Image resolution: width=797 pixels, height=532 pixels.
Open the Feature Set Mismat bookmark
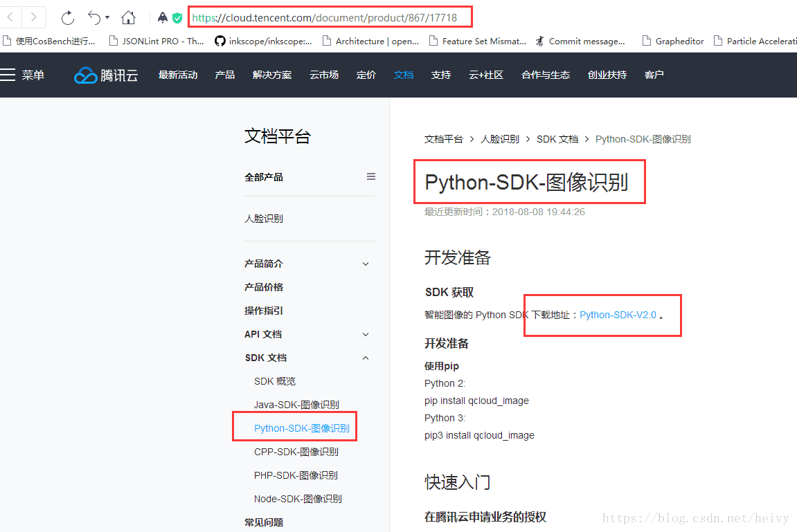478,41
